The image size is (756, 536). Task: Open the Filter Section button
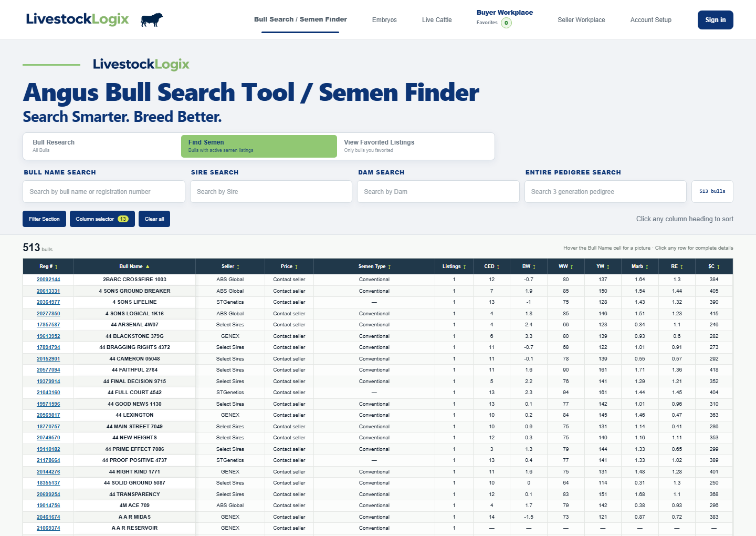point(44,219)
